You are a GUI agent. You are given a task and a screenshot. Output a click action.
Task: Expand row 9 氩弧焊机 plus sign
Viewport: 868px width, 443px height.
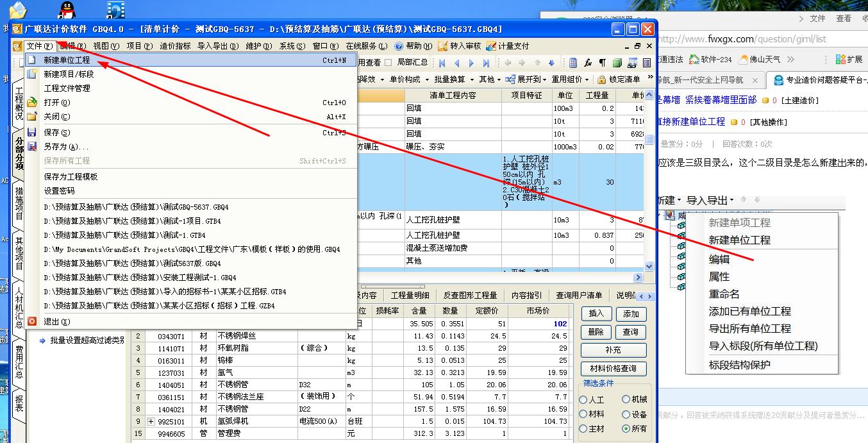coord(151,422)
